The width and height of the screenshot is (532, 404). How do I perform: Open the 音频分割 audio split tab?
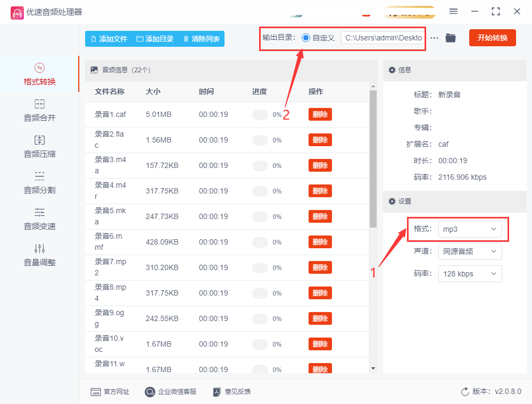pos(39,183)
